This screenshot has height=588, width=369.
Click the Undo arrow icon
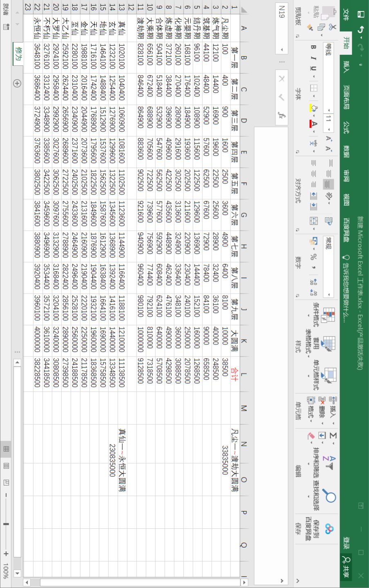coord(361,30)
